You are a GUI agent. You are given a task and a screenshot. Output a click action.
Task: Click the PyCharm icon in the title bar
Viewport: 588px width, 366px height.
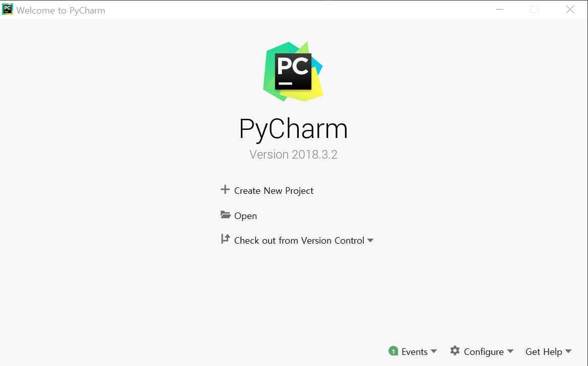coord(8,10)
